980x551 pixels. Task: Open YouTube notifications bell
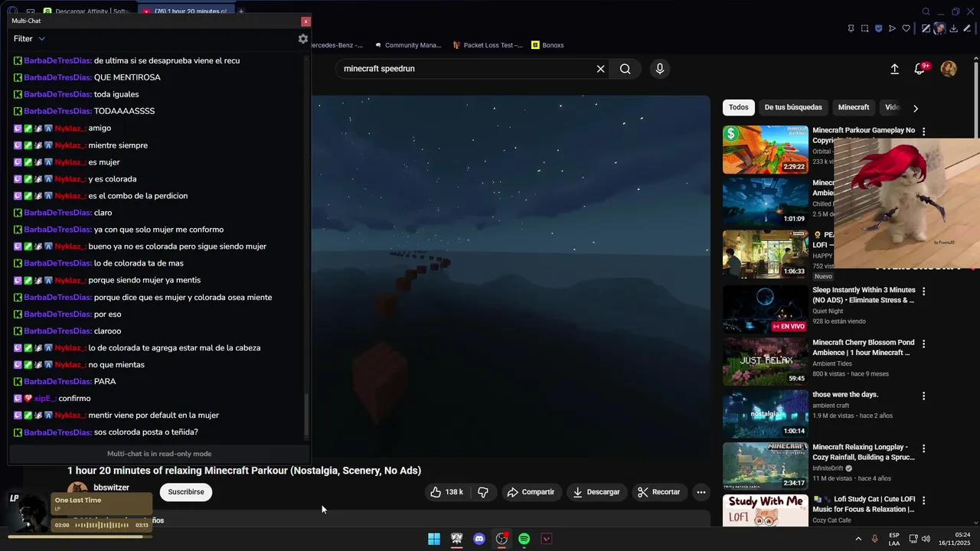coord(920,69)
